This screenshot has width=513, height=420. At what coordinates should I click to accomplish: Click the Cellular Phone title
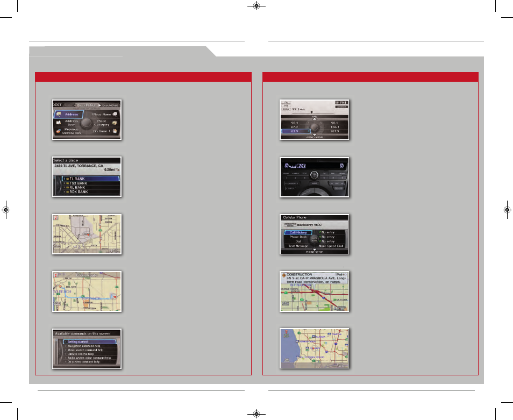(x=295, y=217)
